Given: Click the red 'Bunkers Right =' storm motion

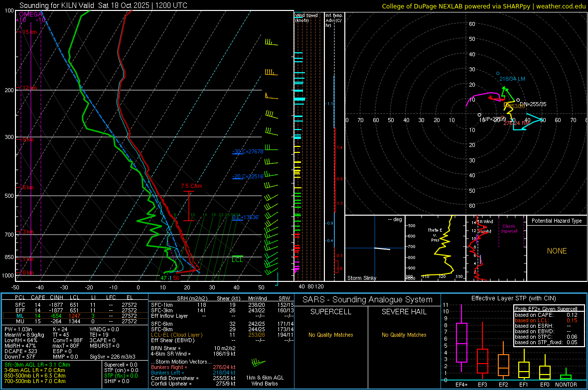Looking at the screenshot, I should click(193, 367).
